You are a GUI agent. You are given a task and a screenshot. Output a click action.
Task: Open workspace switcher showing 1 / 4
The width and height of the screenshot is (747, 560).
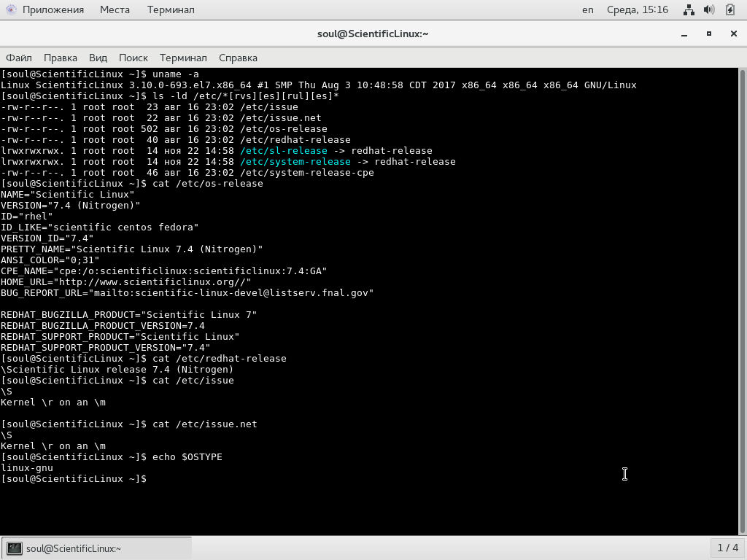click(x=727, y=548)
